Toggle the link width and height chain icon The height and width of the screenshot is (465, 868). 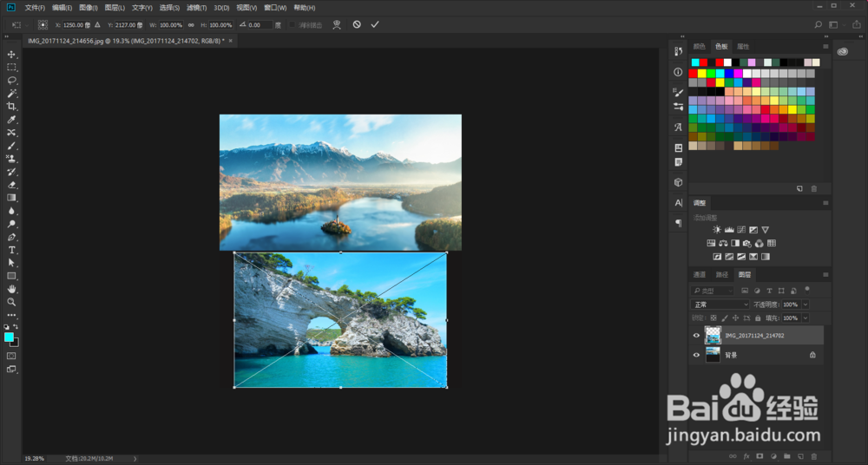point(191,25)
